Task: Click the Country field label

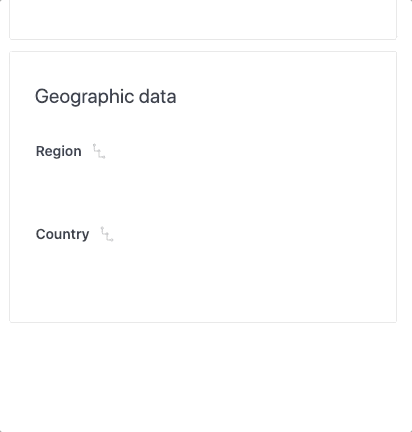Action: point(63,234)
